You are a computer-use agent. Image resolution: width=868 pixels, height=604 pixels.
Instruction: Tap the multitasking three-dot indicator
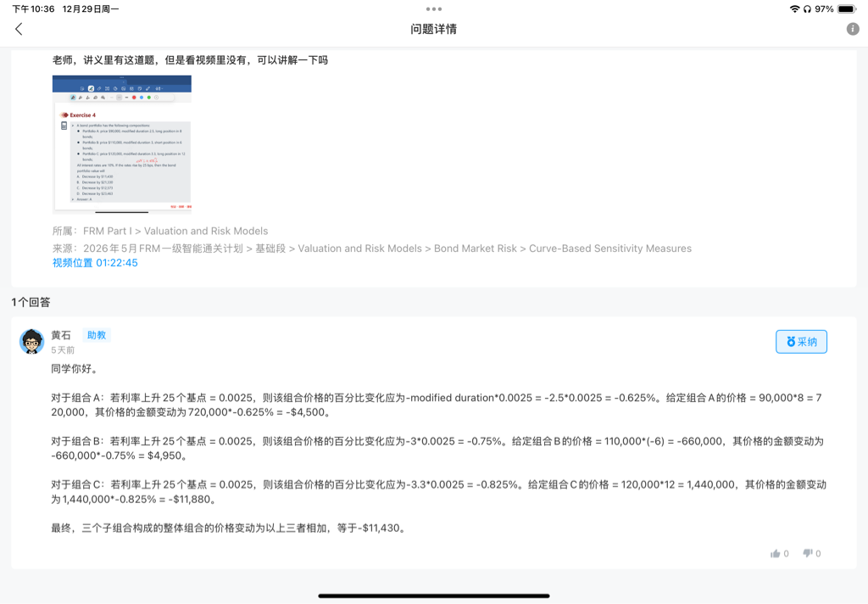pos(434,8)
